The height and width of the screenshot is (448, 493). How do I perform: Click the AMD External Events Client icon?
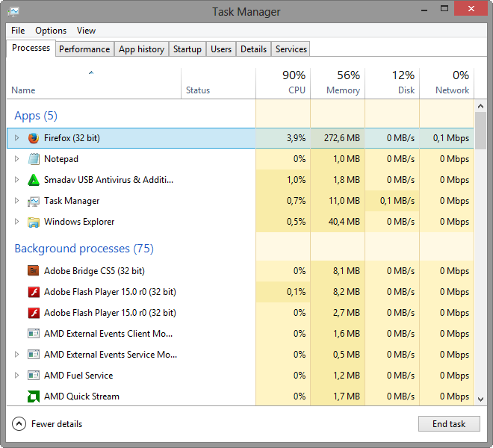[x=34, y=334]
